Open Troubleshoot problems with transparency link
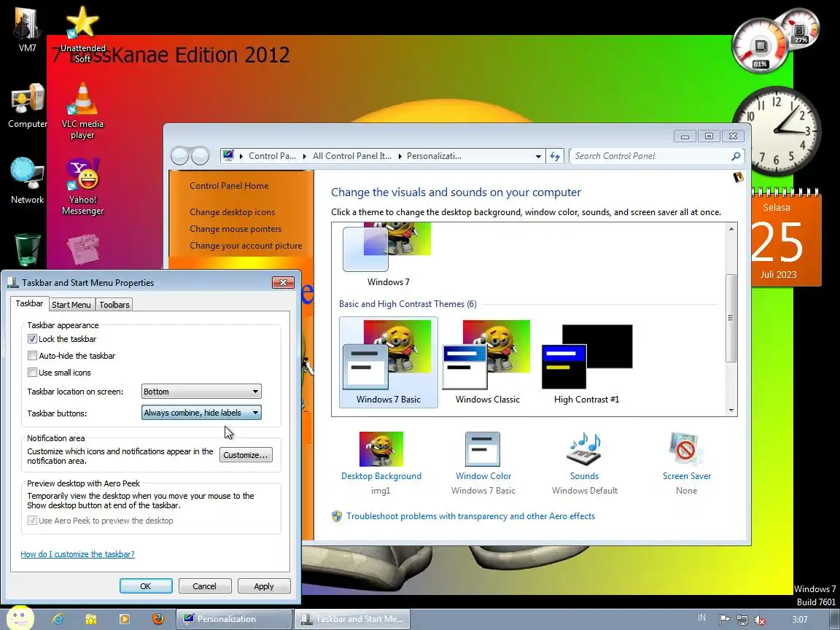Screen dimensions: 840x630 (470, 516)
